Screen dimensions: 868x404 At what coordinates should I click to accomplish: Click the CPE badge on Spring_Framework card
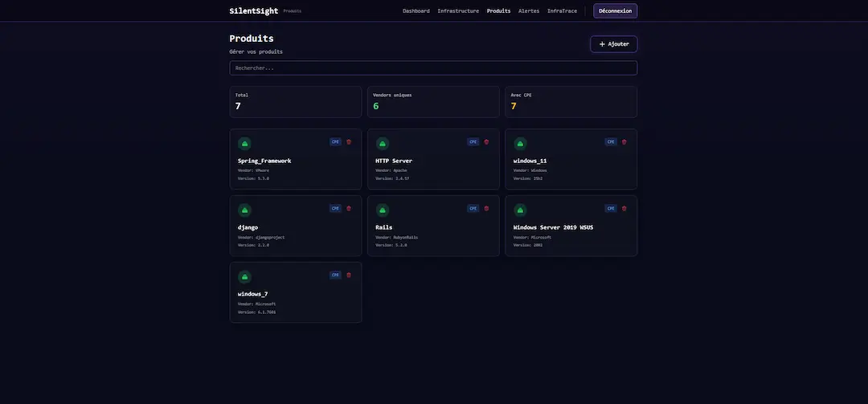click(x=335, y=141)
